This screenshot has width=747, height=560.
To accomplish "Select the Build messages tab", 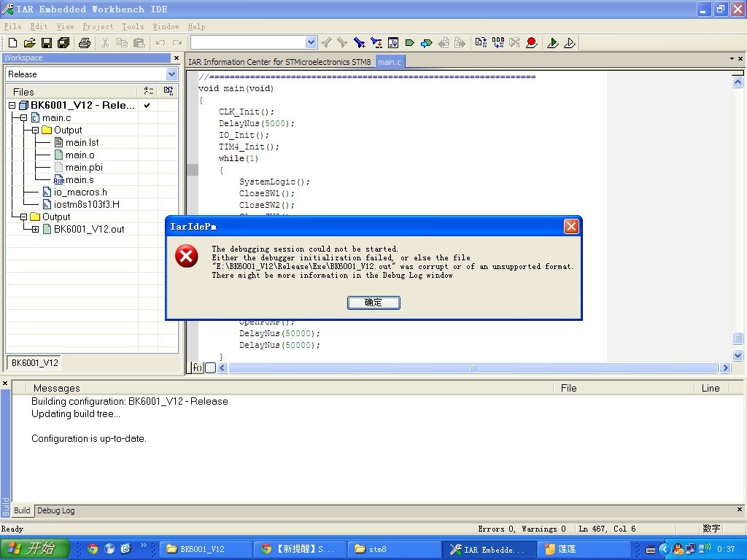I will (x=22, y=510).
